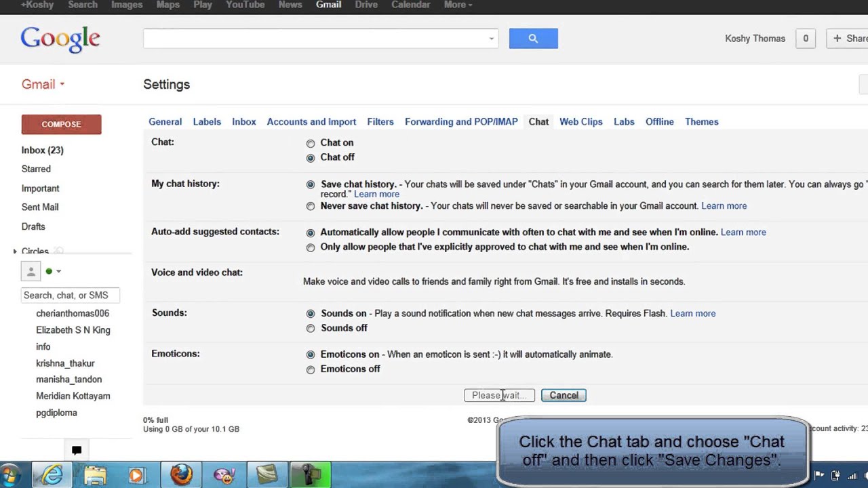
Task: Select the Sounds off radio button
Action: (x=311, y=329)
